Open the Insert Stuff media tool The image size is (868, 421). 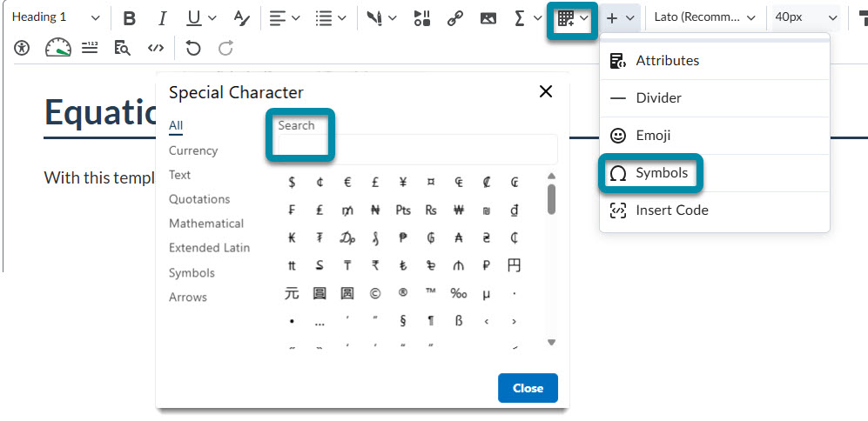[422, 18]
